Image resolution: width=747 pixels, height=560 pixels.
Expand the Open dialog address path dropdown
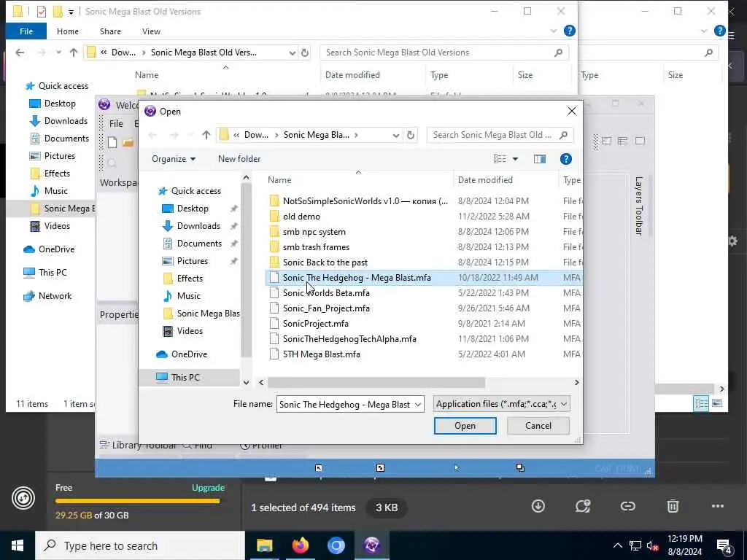[396, 135]
